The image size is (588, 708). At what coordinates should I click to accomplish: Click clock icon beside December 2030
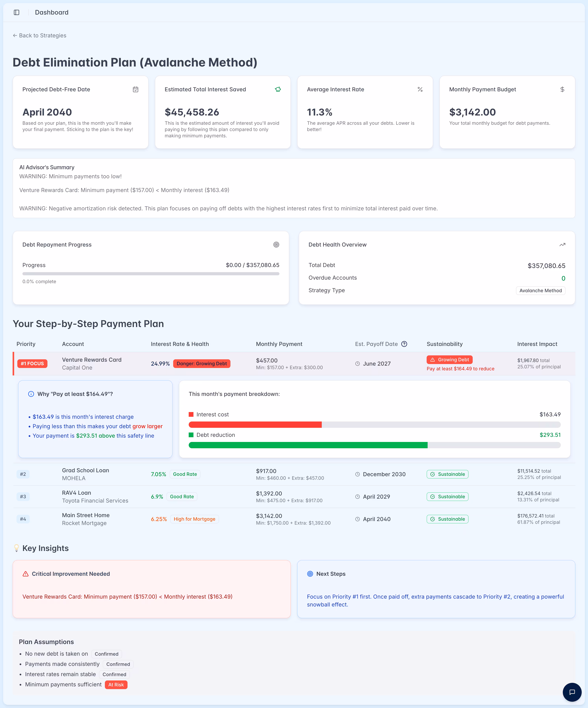click(357, 474)
